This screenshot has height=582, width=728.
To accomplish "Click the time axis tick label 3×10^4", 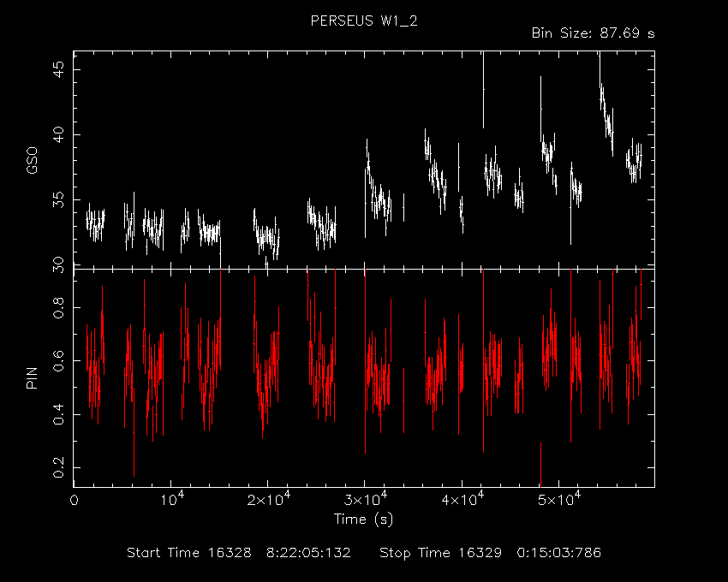I will pyautogui.click(x=366, y=499).
